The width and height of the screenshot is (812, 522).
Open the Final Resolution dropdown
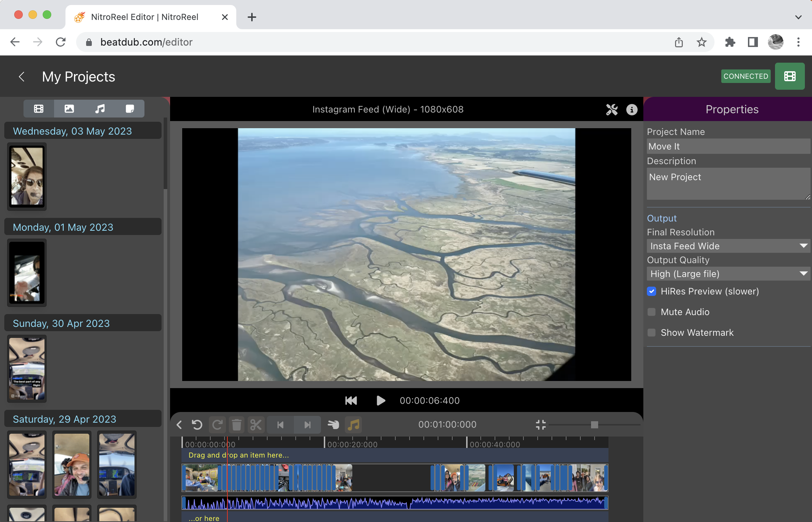[728, 246]
